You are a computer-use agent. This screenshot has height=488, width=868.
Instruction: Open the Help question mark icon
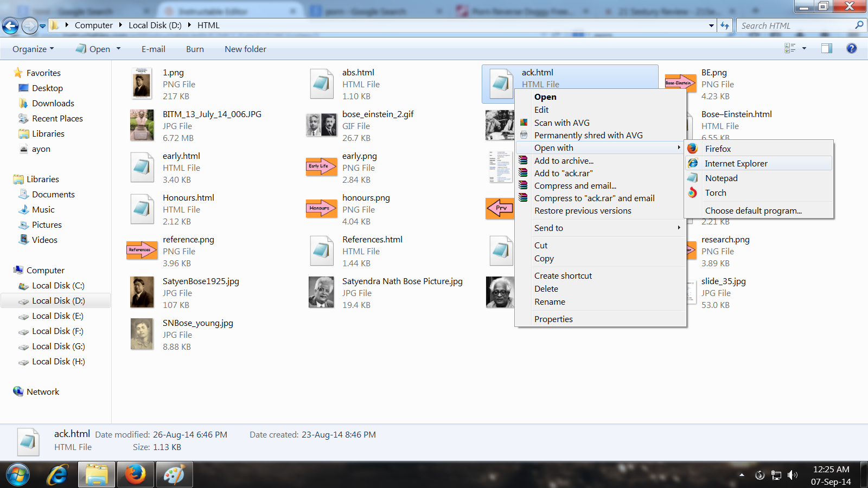[852, 49]
